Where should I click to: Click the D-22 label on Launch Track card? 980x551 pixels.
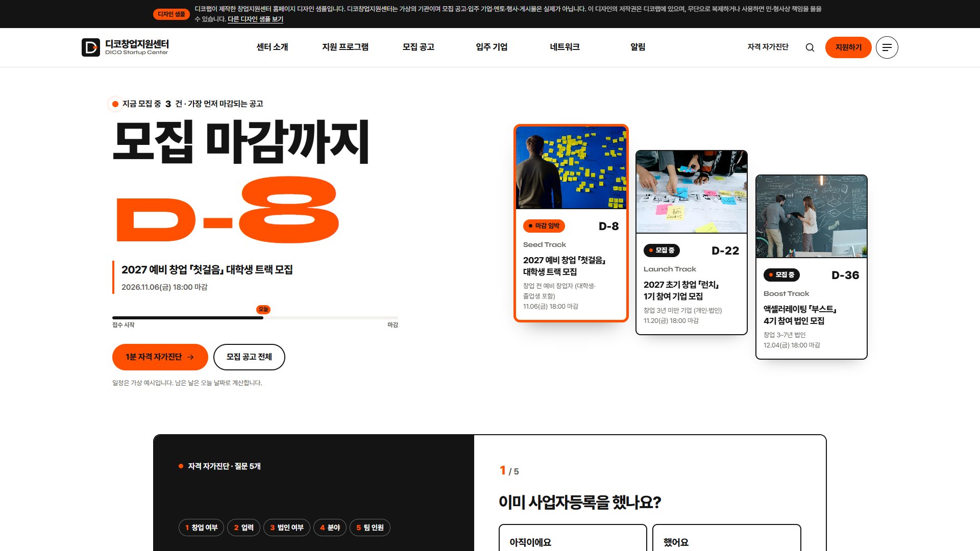pos(725,251)
